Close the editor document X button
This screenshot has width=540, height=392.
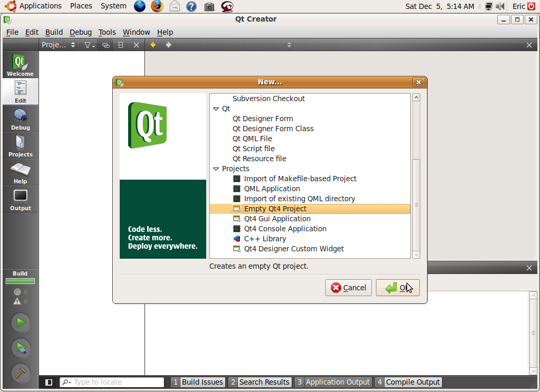coord(529,45)
